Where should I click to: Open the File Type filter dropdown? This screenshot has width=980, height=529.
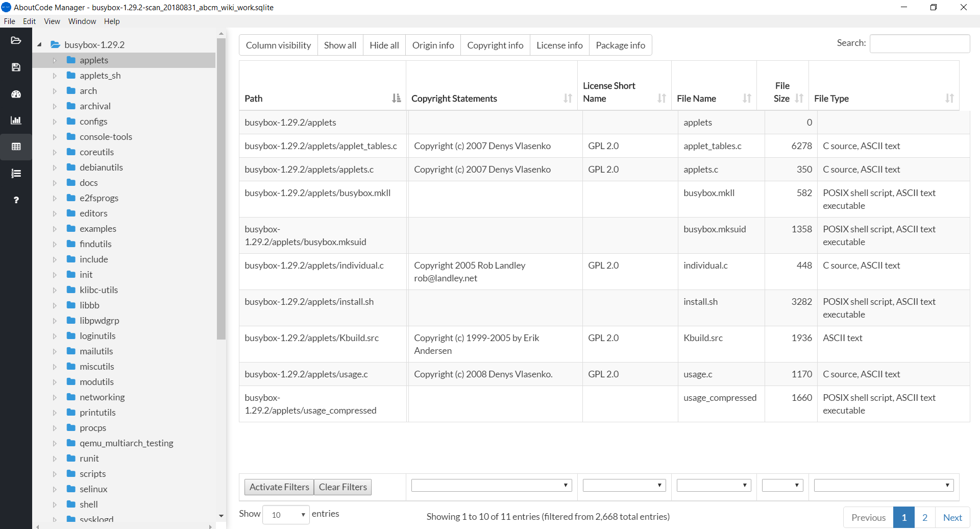pyautogui.click(x=884, y=485)
